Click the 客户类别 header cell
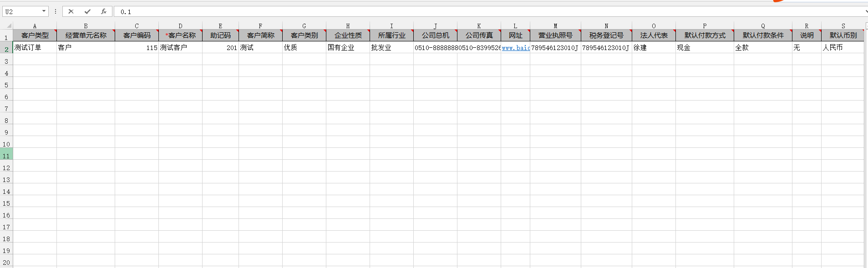The width and height of the screenshot is (868, 268). (x=304, y=35)
